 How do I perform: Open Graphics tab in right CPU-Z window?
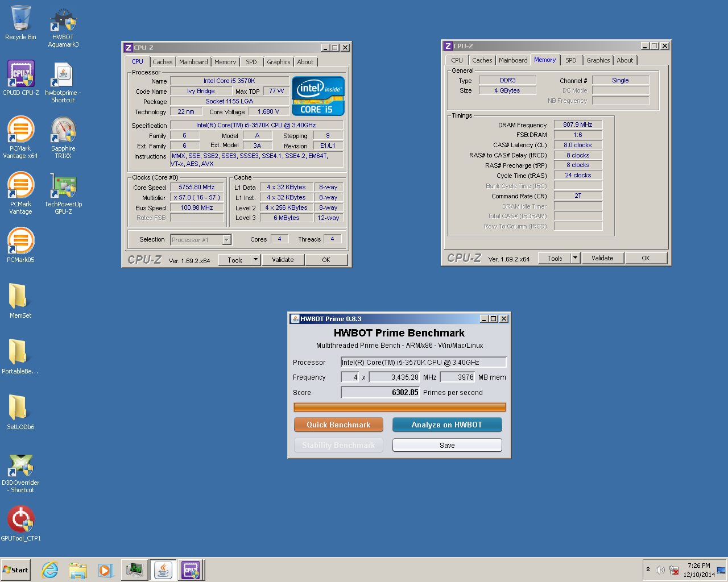598,60
